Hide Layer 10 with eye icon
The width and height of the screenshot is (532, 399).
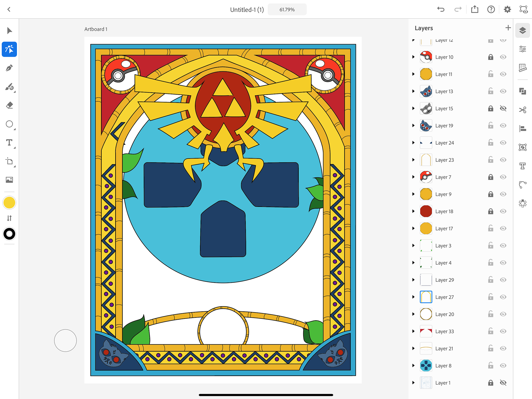(x=503, y=57)
